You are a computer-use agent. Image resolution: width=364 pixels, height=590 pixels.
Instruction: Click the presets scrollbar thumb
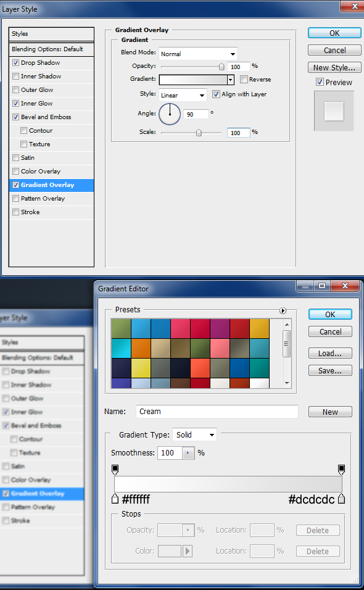(286, 344)
